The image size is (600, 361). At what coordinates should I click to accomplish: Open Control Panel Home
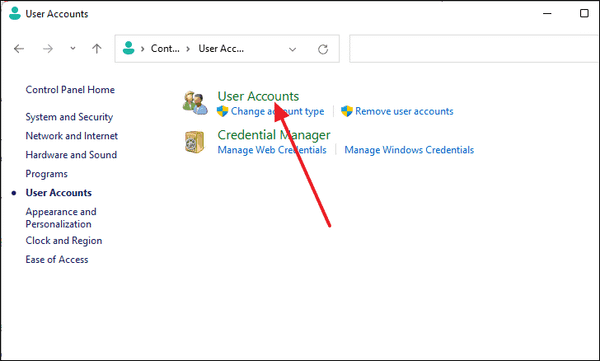point(70,90)
